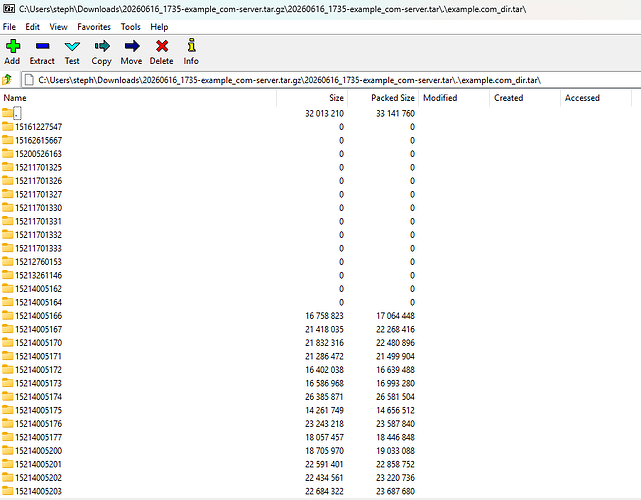This screenshot has width=641, height=500.
Task: Click the Extract toolbar icon
Action: 42,46
